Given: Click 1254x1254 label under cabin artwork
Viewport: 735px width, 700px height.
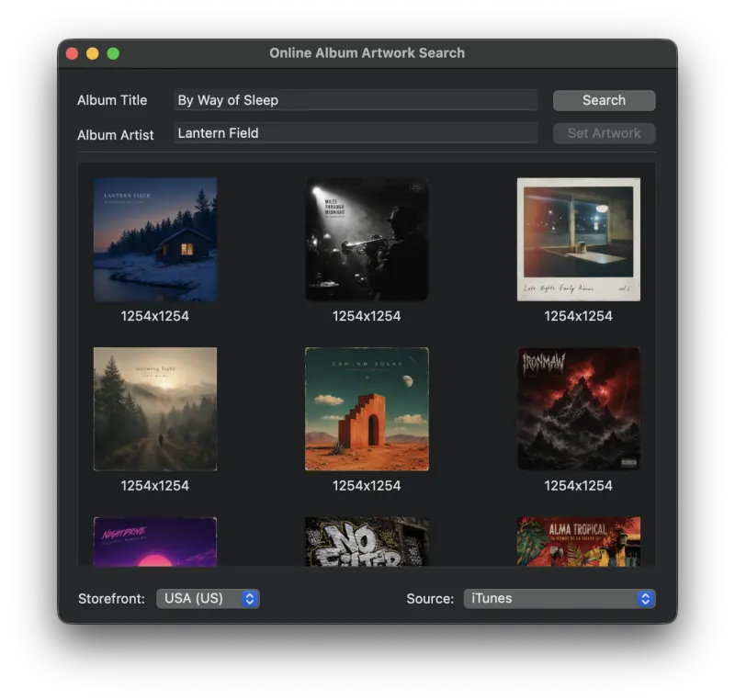Looking at the screenshot, I should [155, 316].
